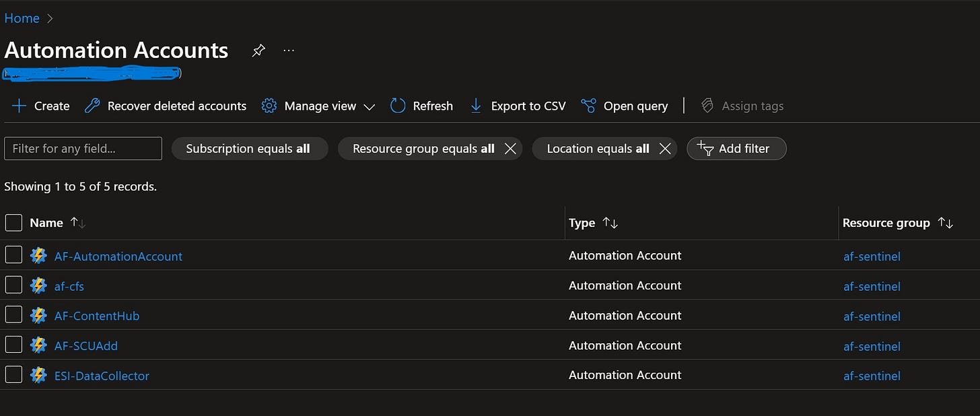Toggle the select-all checkbox in header
Screen dimensions: 980x416
tap(13, 223)
